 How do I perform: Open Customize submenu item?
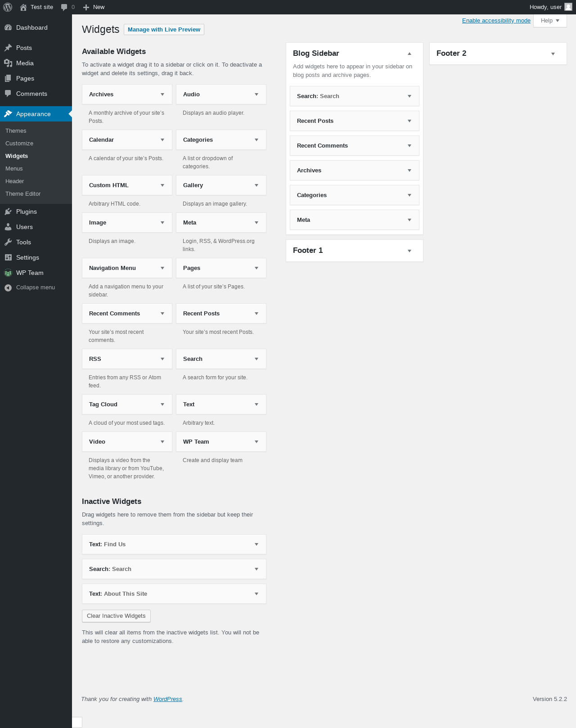point(19,144)
